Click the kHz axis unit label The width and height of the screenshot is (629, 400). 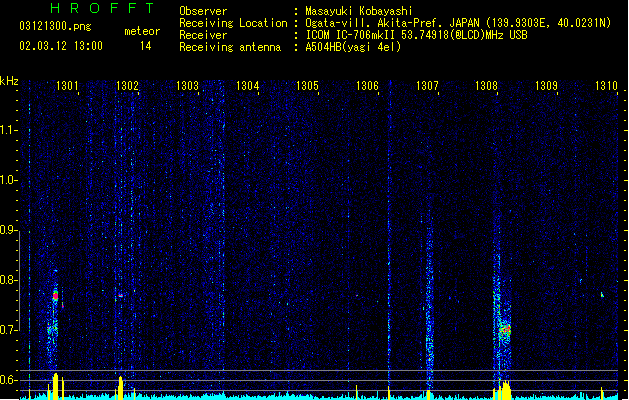tap(9, 81)
